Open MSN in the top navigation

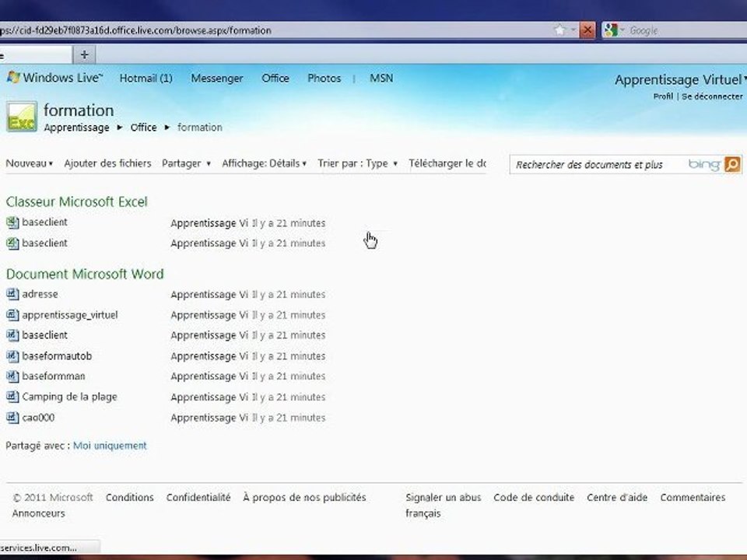coord(381,78)
